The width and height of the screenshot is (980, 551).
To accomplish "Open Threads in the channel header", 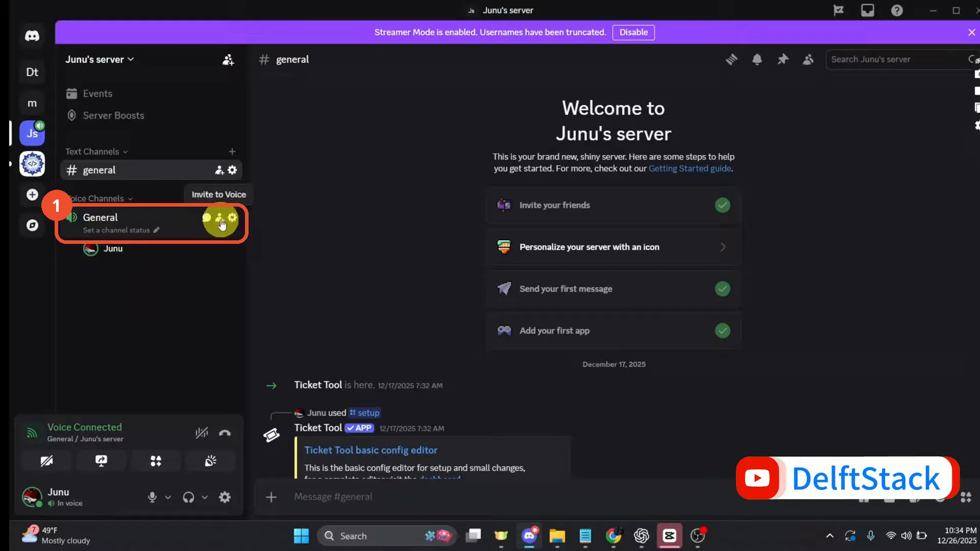I will (x=731, y=60).
